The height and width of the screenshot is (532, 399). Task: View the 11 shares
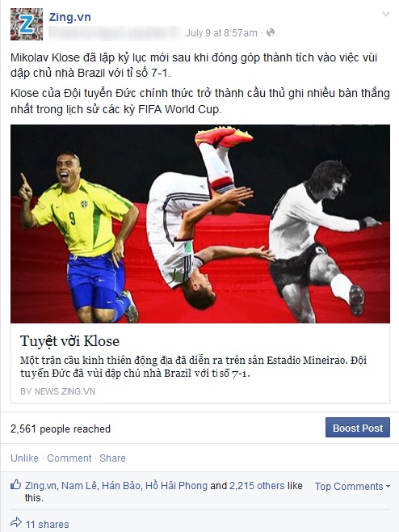click(x=47, y=524)
